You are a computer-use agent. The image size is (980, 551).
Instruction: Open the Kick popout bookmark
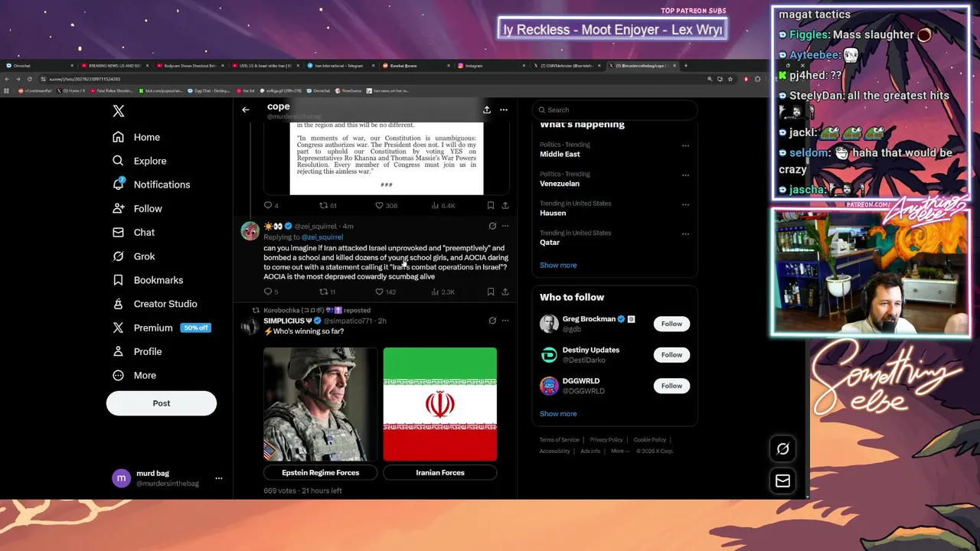click(x=161, y=90)
